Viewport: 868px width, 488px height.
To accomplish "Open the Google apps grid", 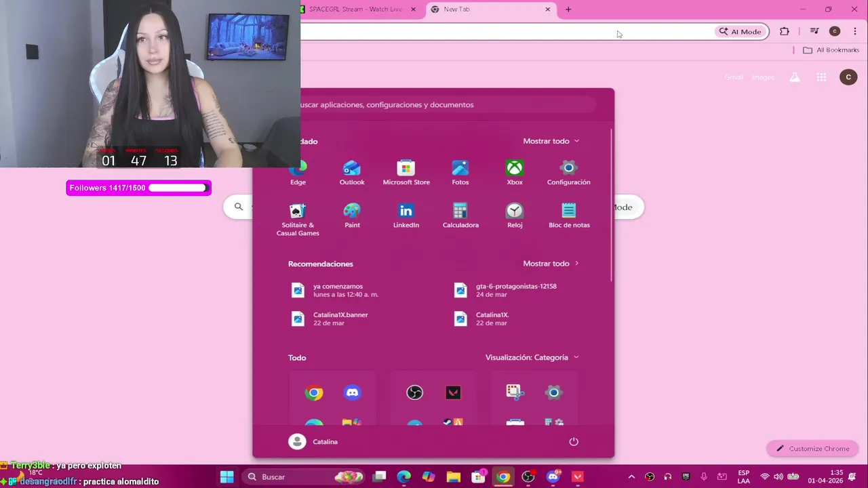I will pyautogui.click(x=821, y=77).
